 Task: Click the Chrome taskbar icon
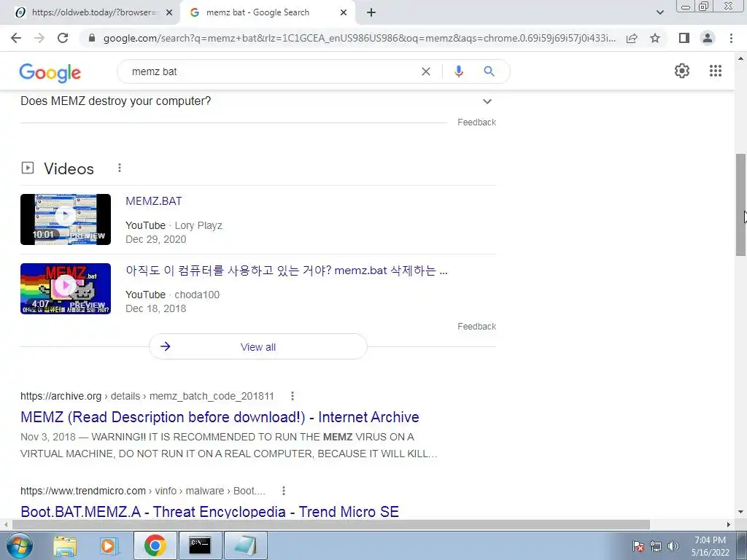coord(155,545)
